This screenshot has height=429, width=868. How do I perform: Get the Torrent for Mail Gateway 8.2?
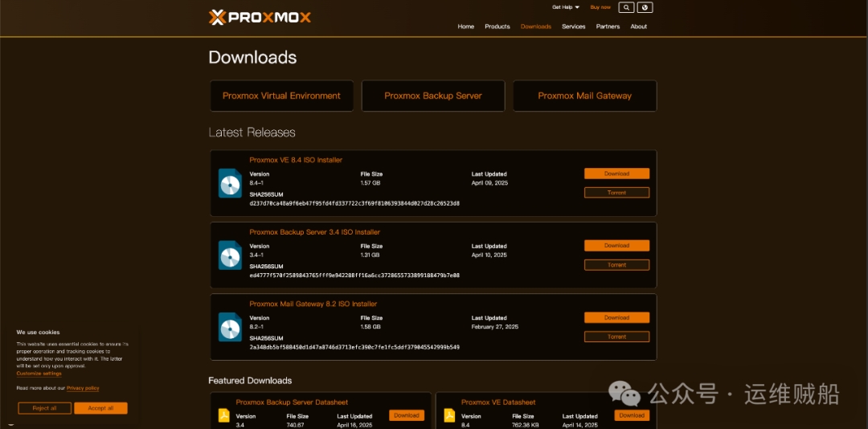(x=616, y=337)
